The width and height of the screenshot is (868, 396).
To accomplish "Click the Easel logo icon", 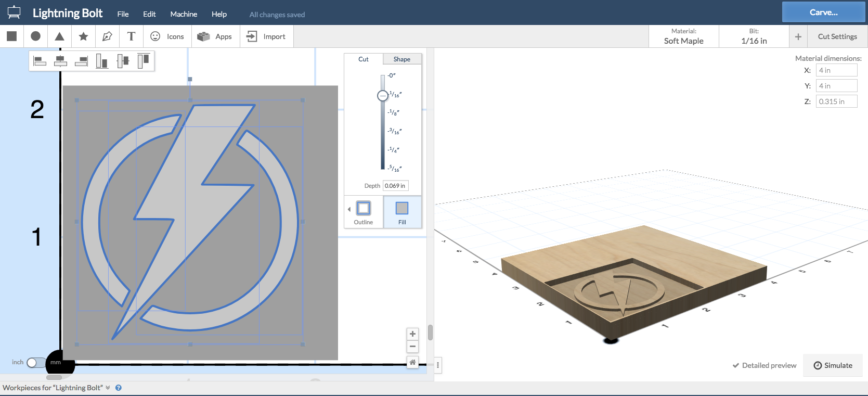I will tap(14, 12).
